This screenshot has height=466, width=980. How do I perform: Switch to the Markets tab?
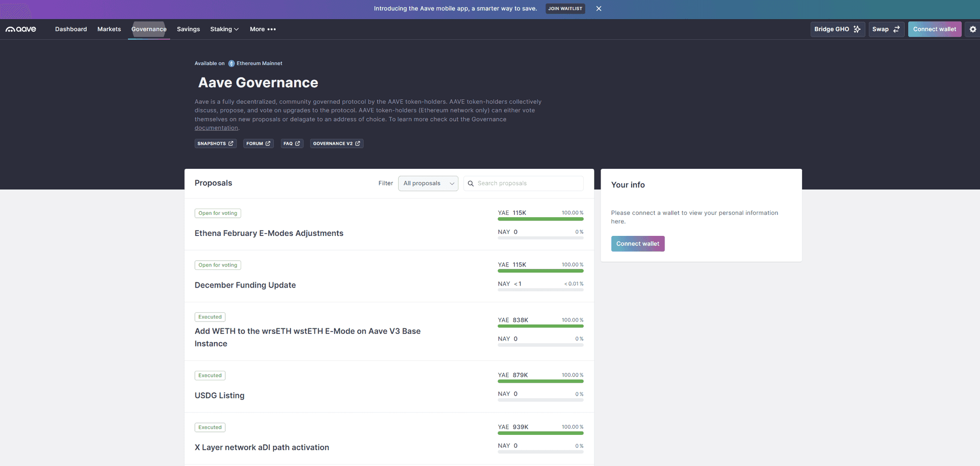[x=109, y=29]
